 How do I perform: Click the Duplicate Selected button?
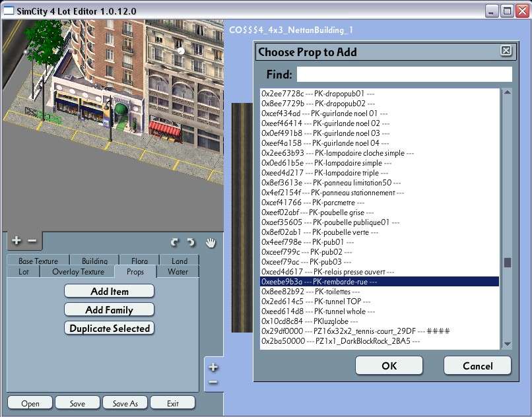click(110, 328)
